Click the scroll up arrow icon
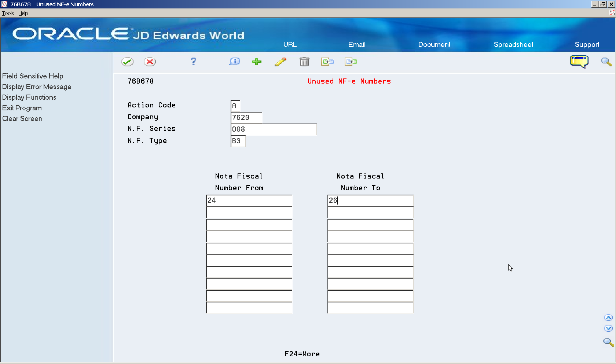The width and height of the screenshot is (616, 364). 608,318
